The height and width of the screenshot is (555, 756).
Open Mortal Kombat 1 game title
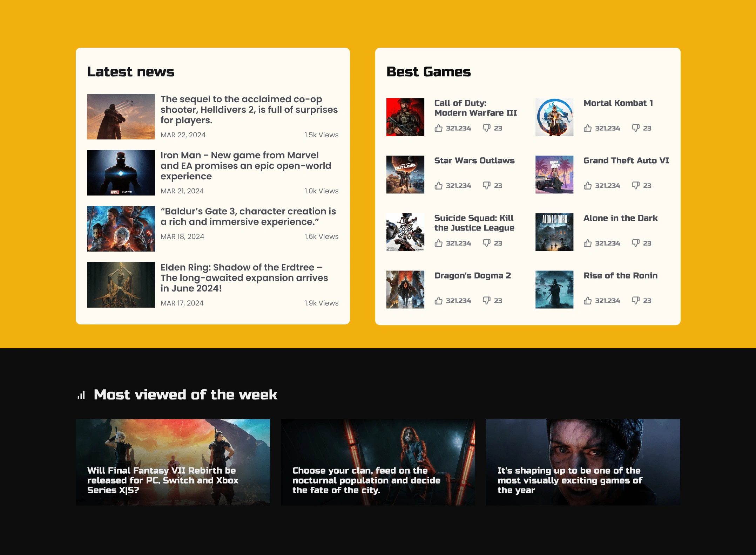[x=618, y=103]
